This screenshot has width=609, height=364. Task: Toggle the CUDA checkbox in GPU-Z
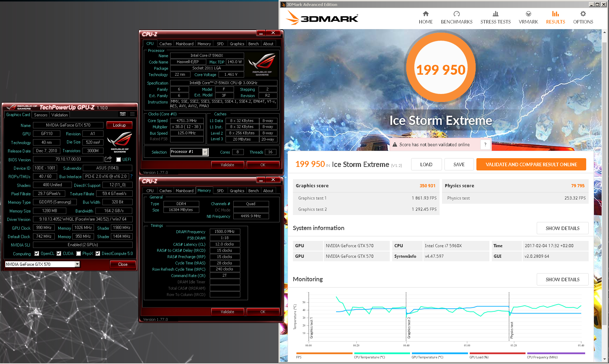pos(59,254)
